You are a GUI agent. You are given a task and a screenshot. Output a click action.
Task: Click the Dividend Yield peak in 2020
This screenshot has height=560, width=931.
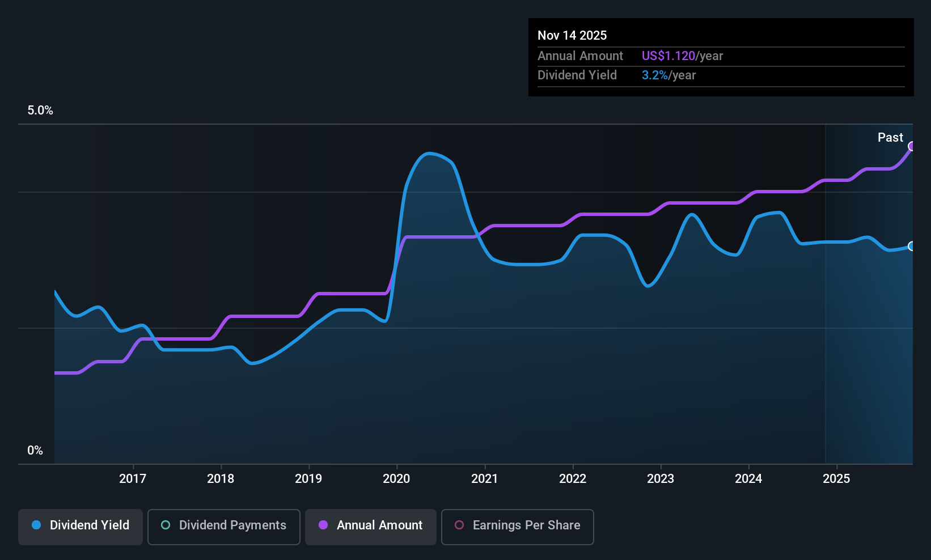429,154
